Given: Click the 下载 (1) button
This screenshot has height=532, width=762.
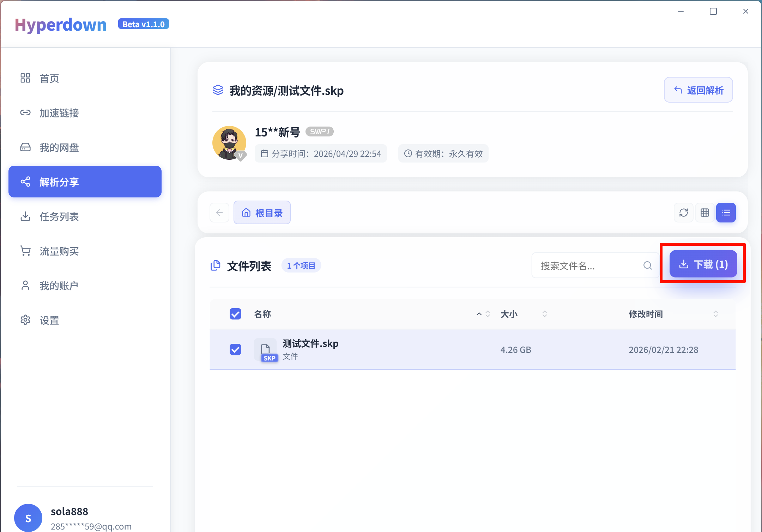Looking at the screenshot, I should click(703, 264).
